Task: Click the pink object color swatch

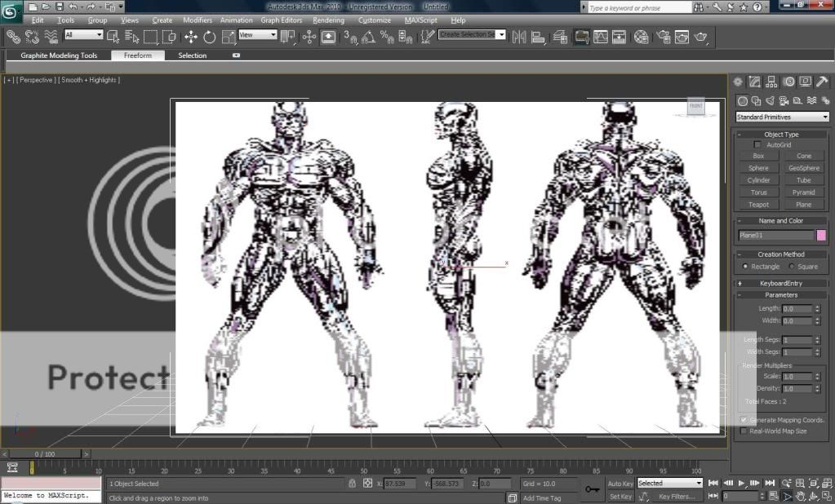Action: (x=821, y=236)
